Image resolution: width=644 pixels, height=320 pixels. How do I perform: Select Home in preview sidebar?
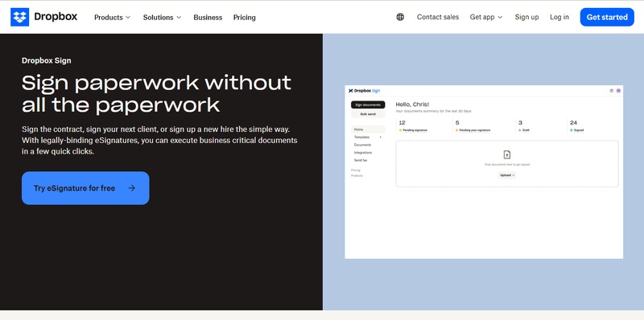click(368, 129)
